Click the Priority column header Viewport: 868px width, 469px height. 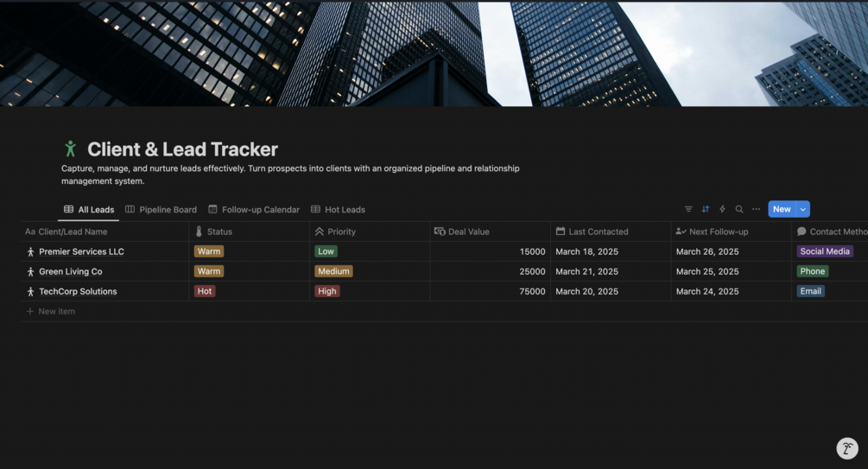[x=370, y=231]
